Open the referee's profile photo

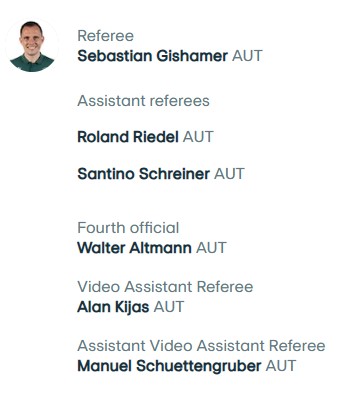[32, 46]
